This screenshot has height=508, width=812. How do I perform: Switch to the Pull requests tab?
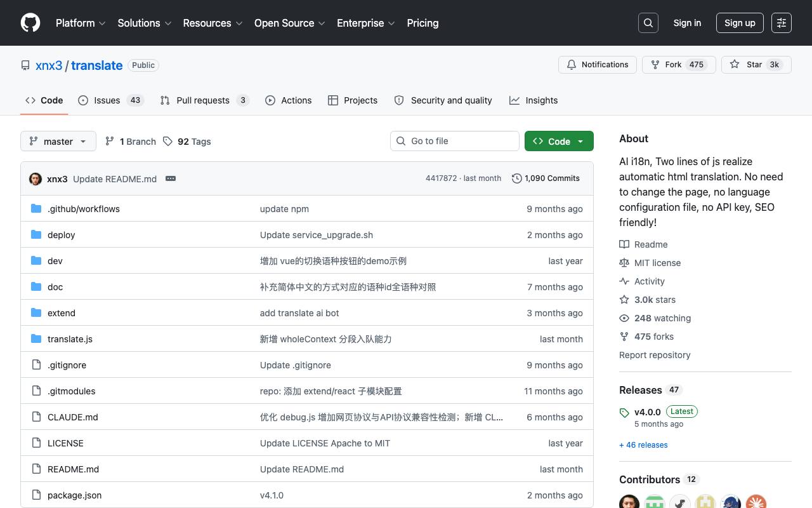point(204,100)
